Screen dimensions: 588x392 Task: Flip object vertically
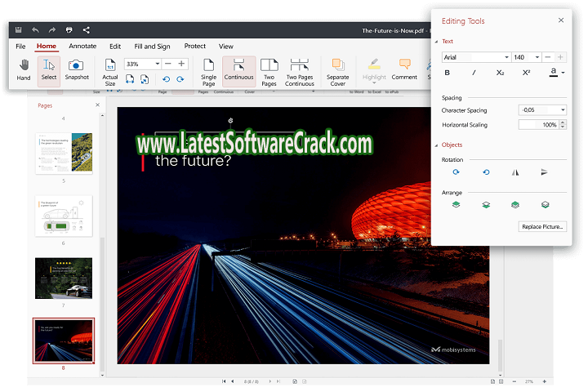[545, 172]
